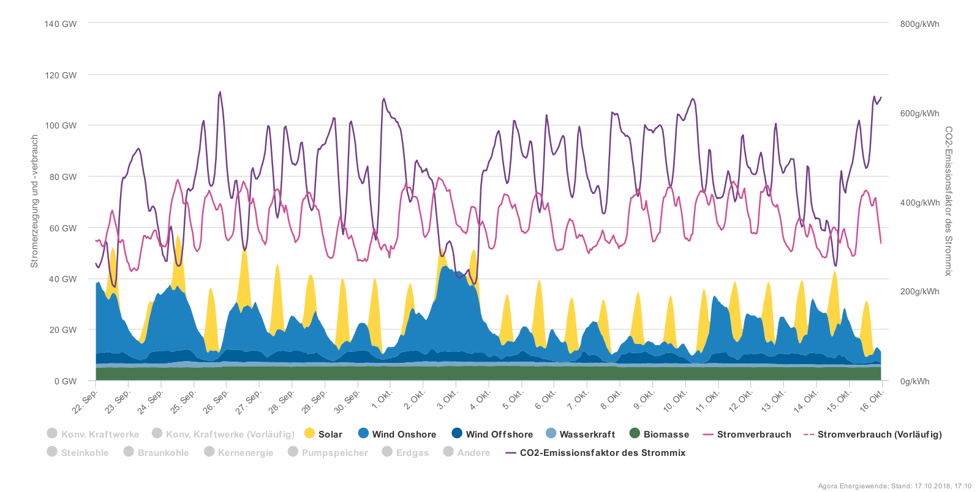Click the 22. Sep. x-axis date label
This screenshot has height=492, width=980.
pos(85,401)
